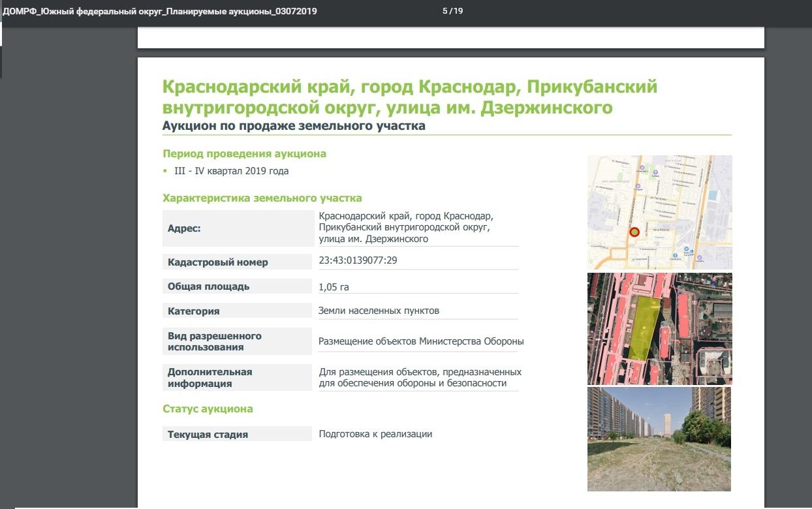Select the Период проведения аукциона heading
The width and height of the screenshot is (812, 509).
coord(244,154)
